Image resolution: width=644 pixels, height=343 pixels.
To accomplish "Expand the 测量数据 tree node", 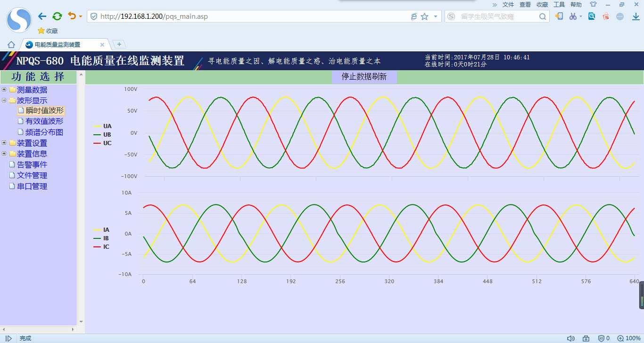I will coord(4,90).
